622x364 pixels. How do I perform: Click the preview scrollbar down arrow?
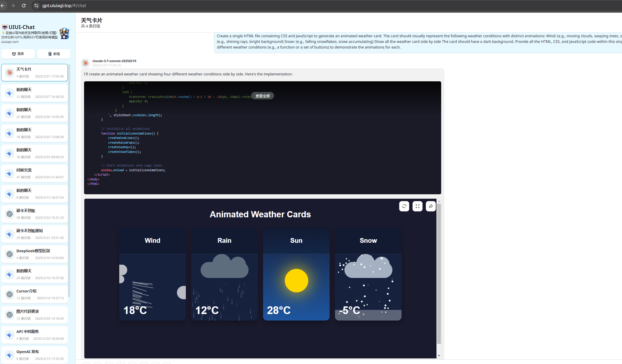[439, 356]
